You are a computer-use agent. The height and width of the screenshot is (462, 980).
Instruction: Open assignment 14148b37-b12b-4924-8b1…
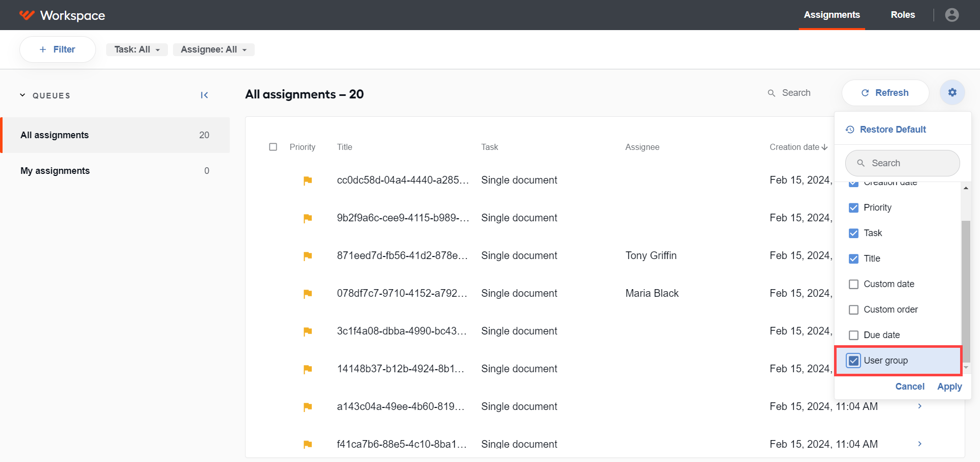(401, 369)
